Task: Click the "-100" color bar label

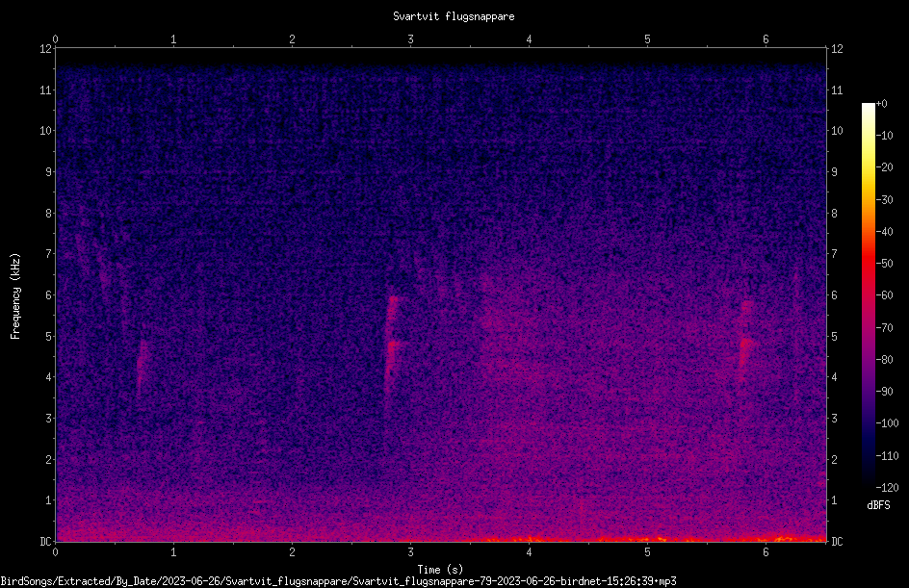Action: tap(887, 423)
